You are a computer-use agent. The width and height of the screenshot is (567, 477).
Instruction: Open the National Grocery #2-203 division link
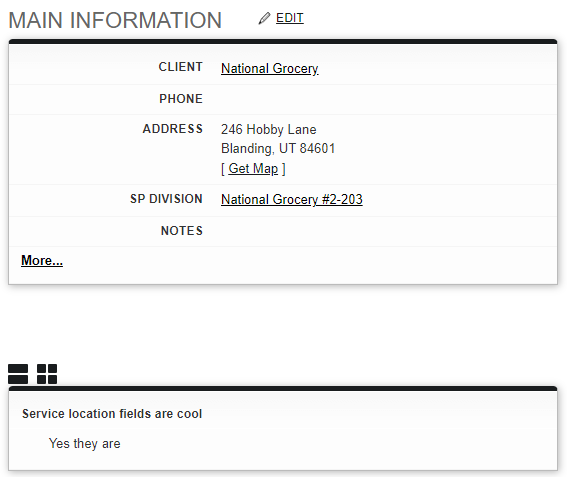click(x=292, y=199)
